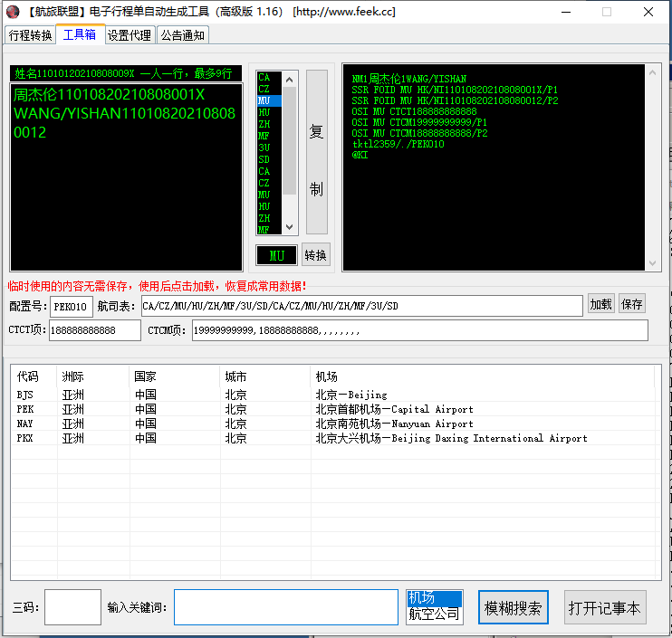
Task: Click up arrow of output panel scrollbar
Action: (652, 71)
